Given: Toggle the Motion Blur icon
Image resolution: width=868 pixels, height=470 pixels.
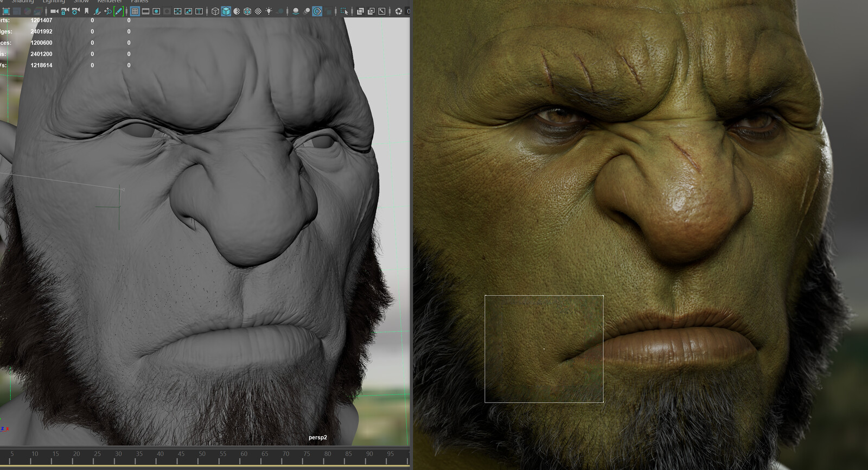Looking at the screenshot, I should pyautogui.click(x=307, y=11).
